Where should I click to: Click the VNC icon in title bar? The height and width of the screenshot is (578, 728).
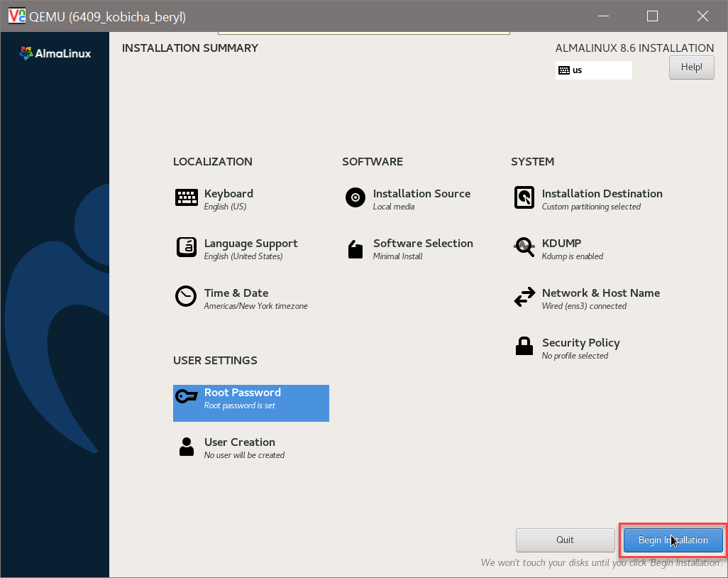[17, 16]
